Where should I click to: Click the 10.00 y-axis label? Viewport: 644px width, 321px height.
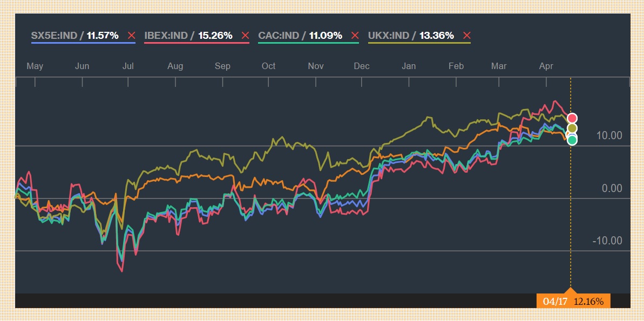pyautogui.click(x=609, y=135)
